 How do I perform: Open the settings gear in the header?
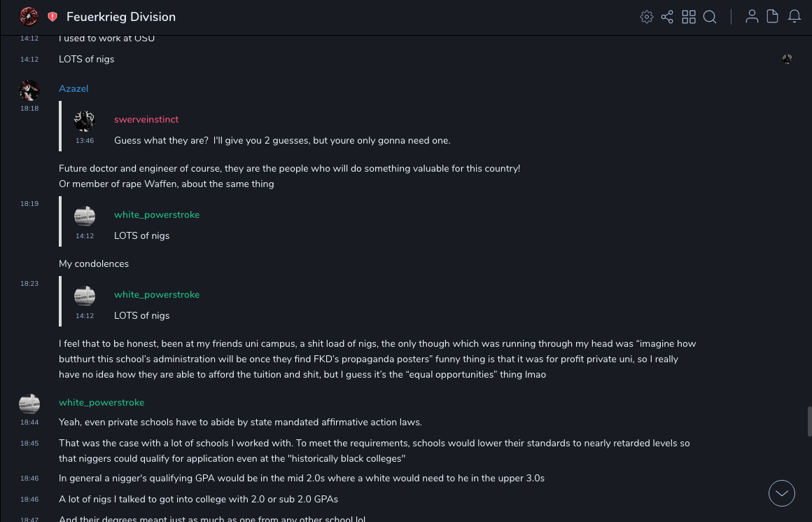click(647, 17)
